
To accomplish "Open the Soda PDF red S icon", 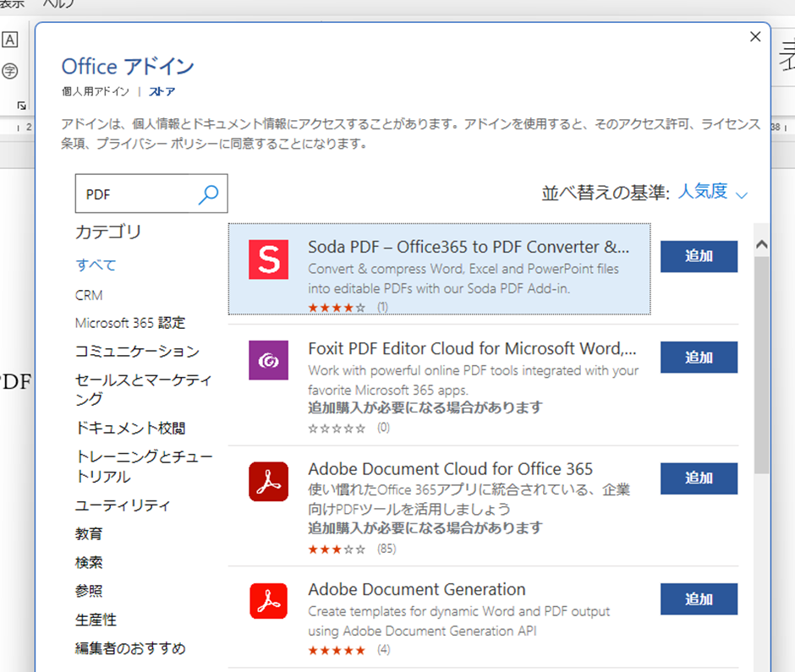I will [268, 260].
